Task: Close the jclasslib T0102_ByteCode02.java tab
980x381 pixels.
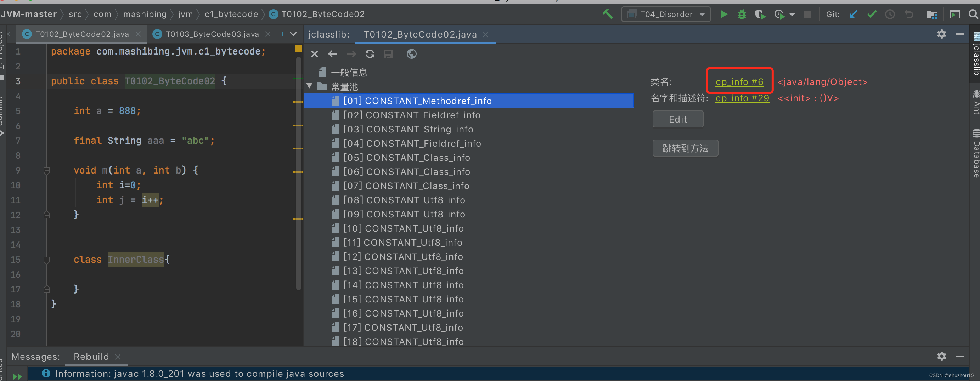Action: pyautogui.click(x=485, y=35)
